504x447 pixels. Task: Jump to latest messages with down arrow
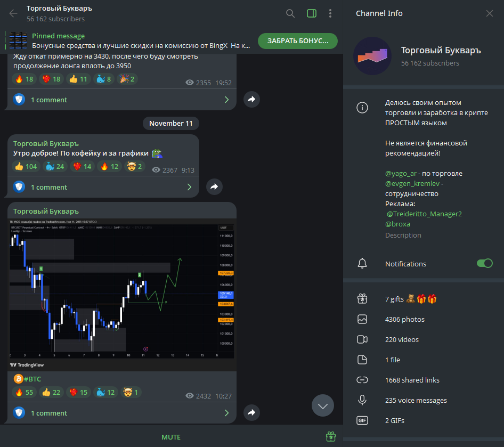pos(323,405)
